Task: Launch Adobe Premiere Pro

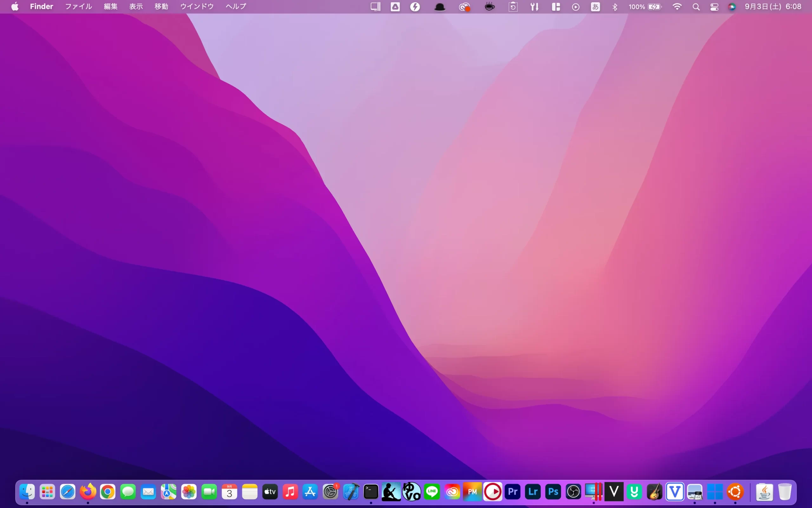Action: 513,492
